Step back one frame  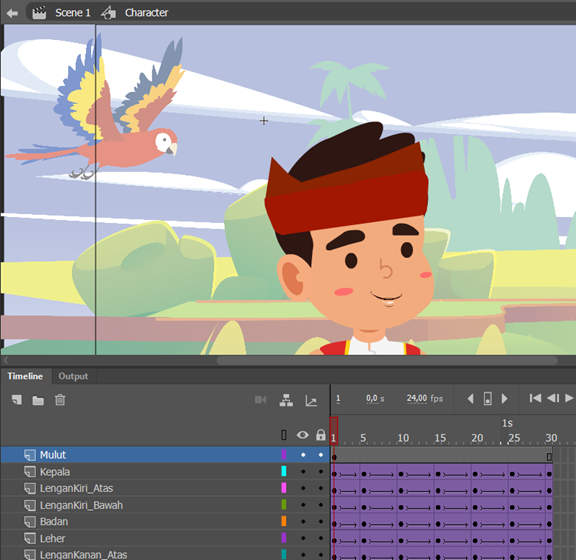point(553,398)
